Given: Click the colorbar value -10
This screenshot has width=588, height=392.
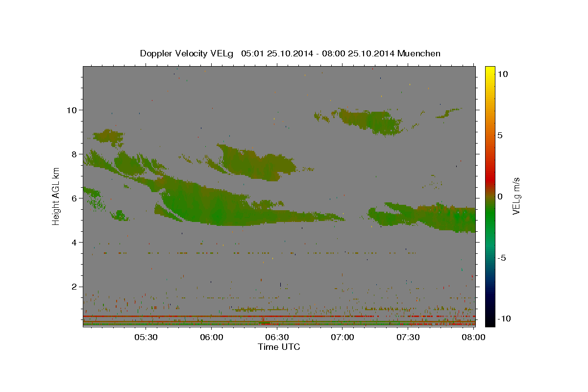Looking at the screenshot, I should coord(504,319).
